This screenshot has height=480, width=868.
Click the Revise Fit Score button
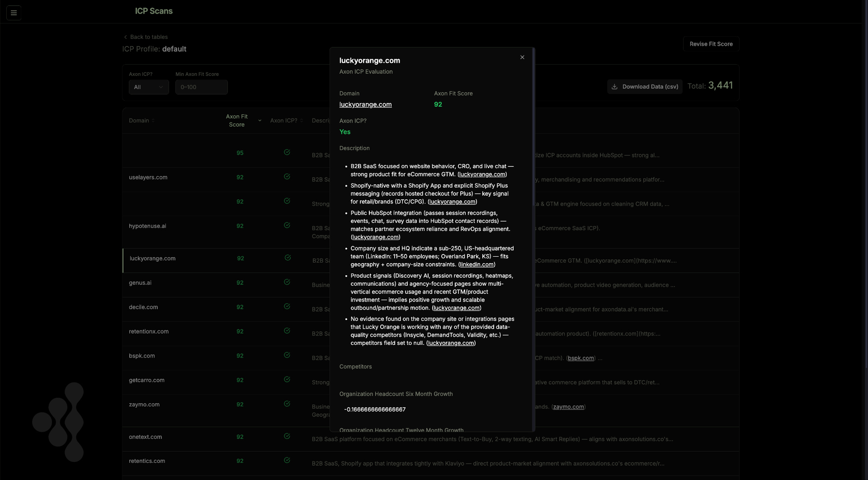[711, 44]
